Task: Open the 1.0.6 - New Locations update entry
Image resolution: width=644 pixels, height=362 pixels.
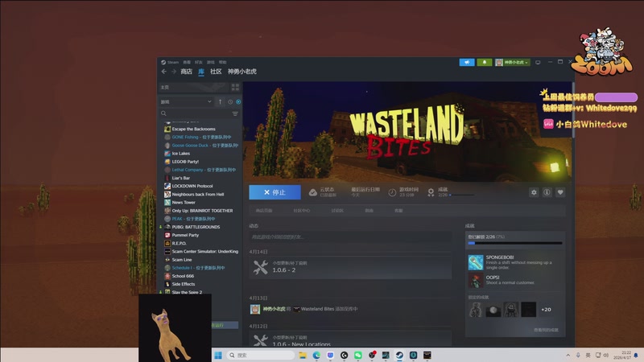Action: tap(350, 339)
